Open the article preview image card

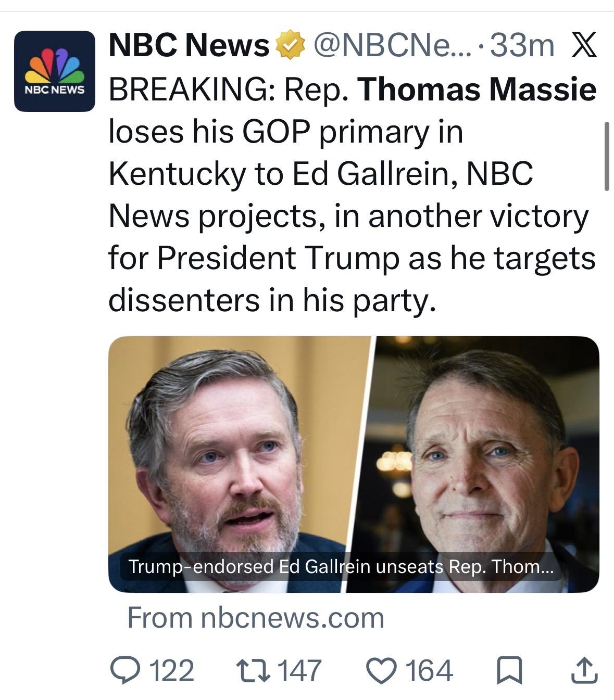pyautogui.click(x=354, y=464)
